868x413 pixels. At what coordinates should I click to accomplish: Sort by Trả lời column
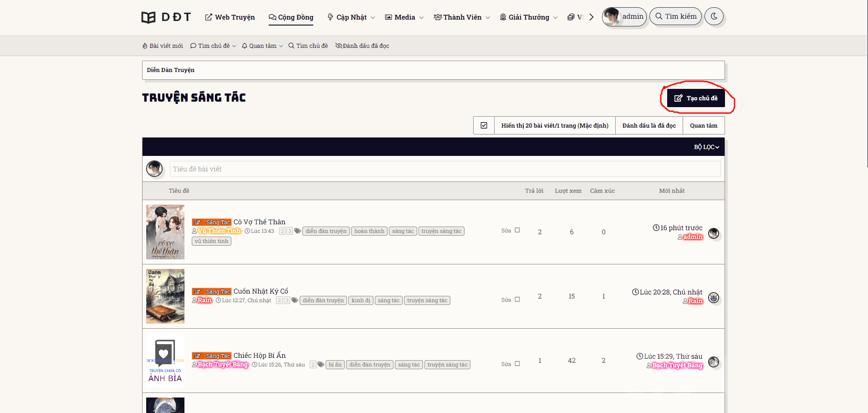(534, 191)
